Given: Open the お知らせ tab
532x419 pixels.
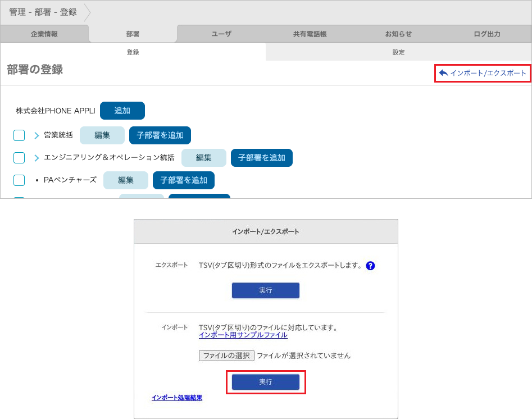Looking at the screenshot, I should (x=398, y=34).
